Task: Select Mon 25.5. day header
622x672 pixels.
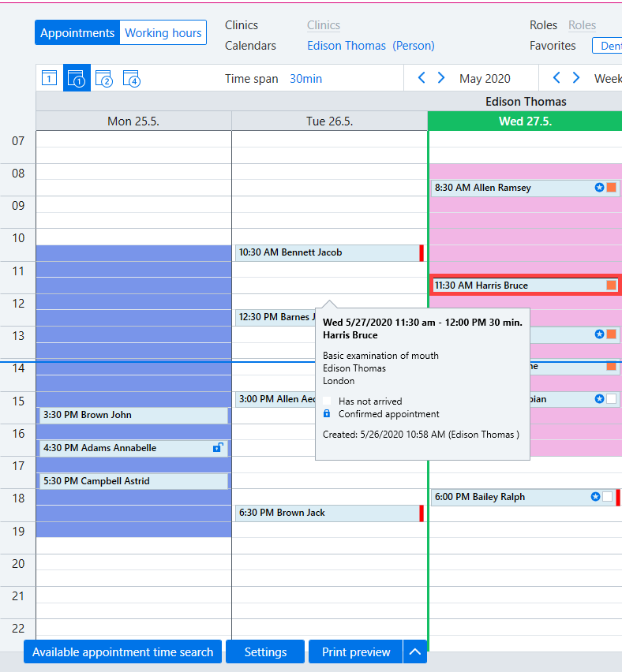Action: tap(133, 121)
